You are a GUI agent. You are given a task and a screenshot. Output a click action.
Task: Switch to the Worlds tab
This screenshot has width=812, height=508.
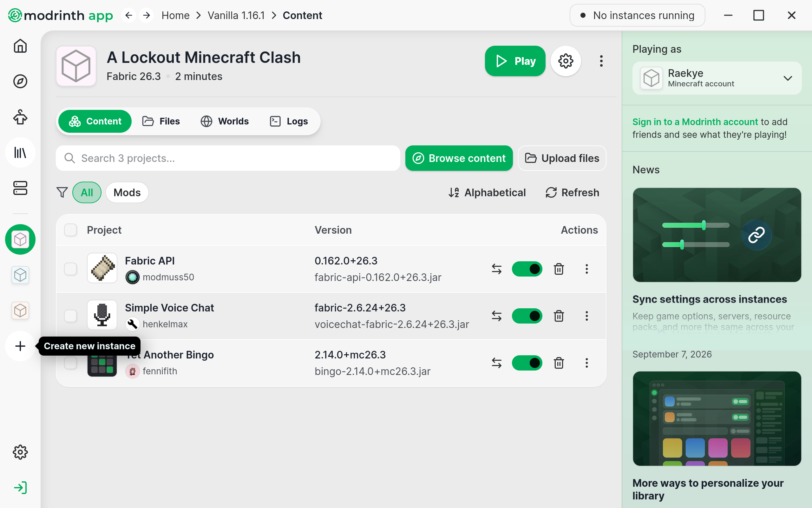pyautogui.click(x=225, y=121)
